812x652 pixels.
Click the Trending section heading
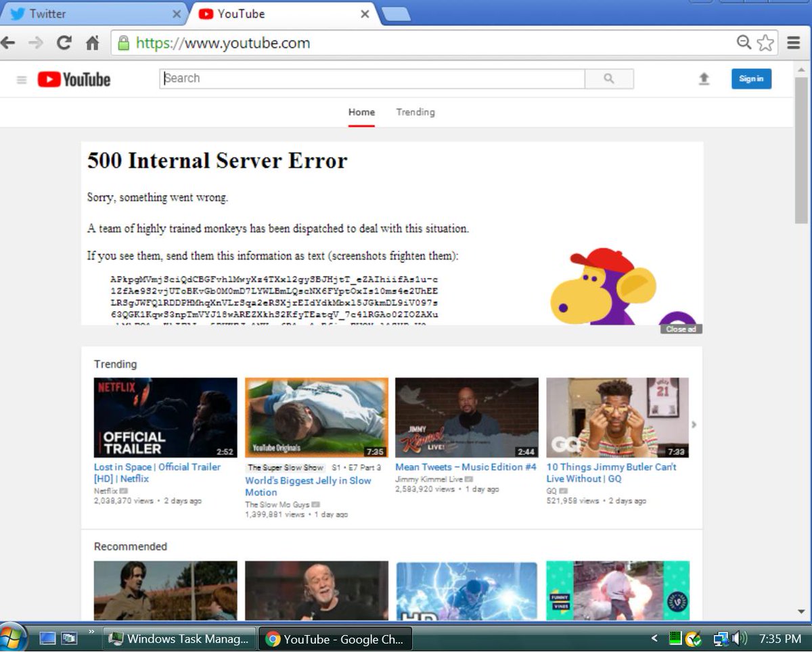pyautogui.click(x=115, y=364)
